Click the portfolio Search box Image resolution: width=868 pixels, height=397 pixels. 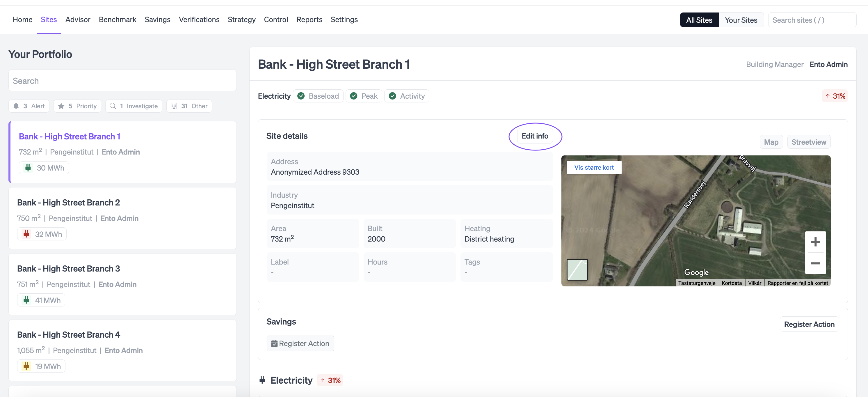pyautogui.click(x=123, y=81)
